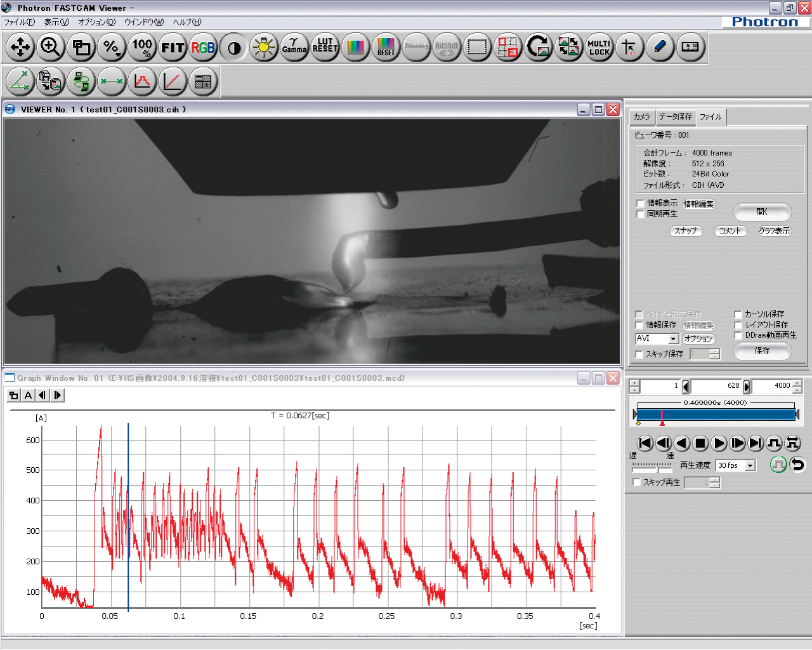812x650 pixels.
Task: Toggle the MULTI LOCK icon
Action: (x=599, y=48)
